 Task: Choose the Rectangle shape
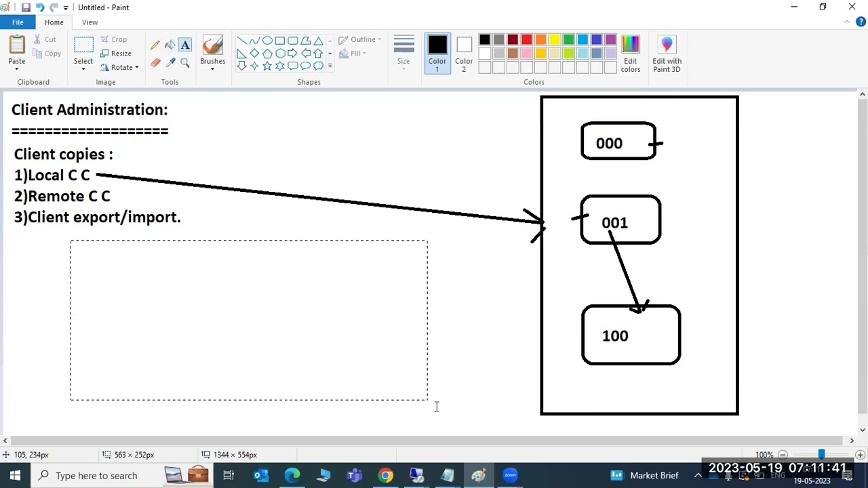point(279,41)
